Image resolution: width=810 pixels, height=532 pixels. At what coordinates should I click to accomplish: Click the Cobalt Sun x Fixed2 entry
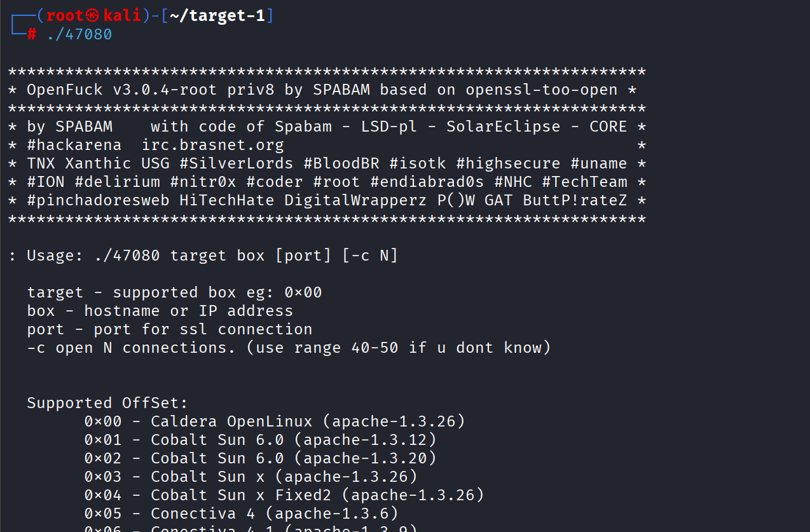click(284, 495)
